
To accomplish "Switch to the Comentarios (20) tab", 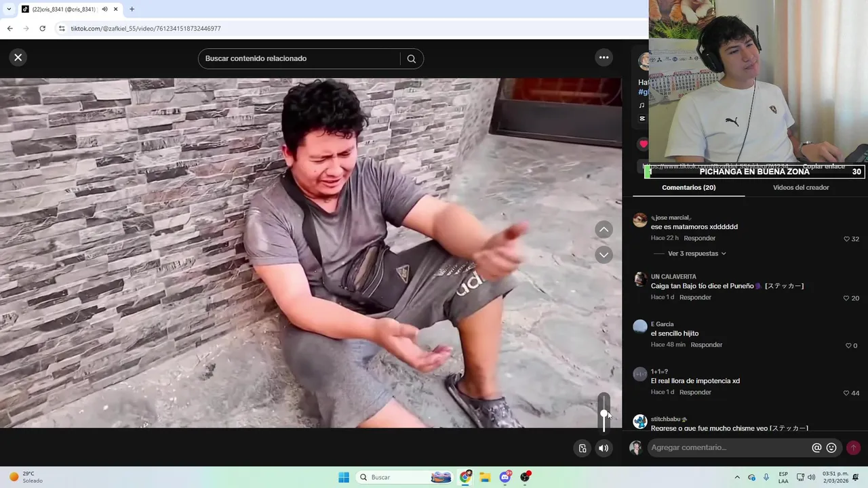I will coord(688,188).
